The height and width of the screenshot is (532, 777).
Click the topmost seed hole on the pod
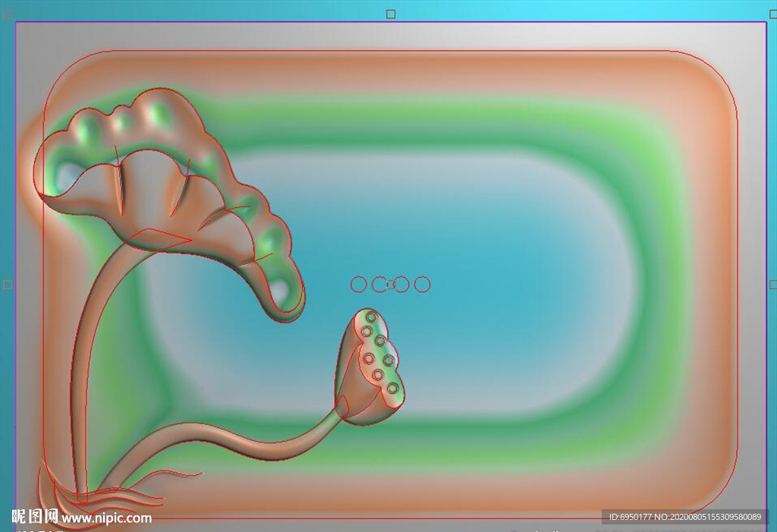coord(371,316)
